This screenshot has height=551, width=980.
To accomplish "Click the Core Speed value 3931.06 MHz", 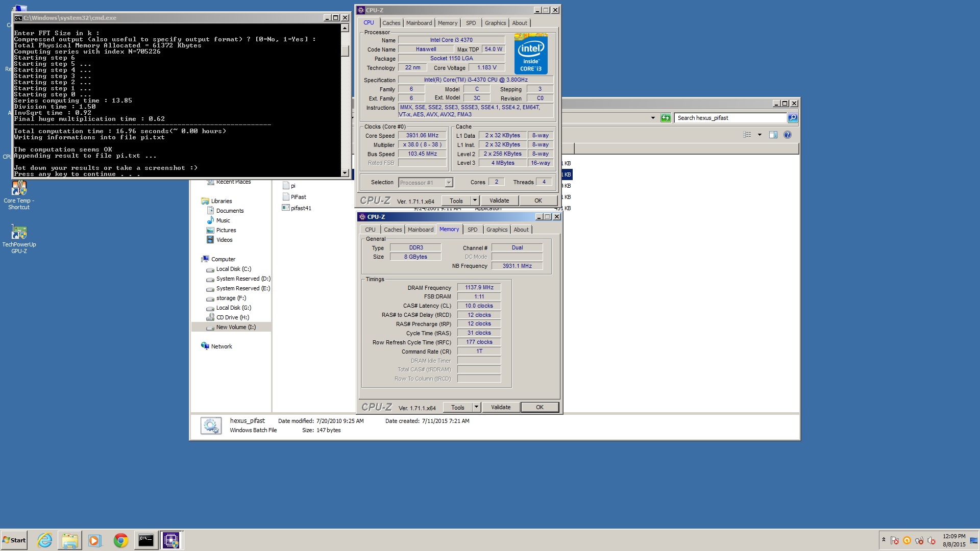I will tap(422, 135).
